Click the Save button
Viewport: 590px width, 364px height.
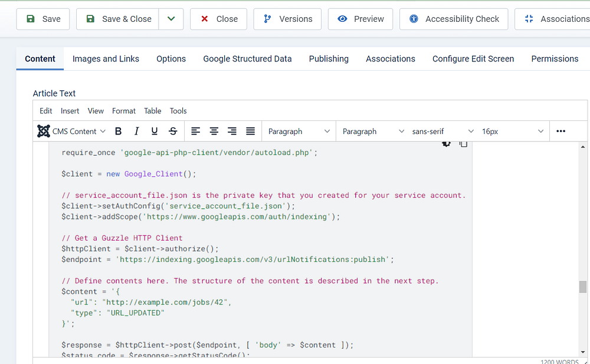(x=43, y=19)
